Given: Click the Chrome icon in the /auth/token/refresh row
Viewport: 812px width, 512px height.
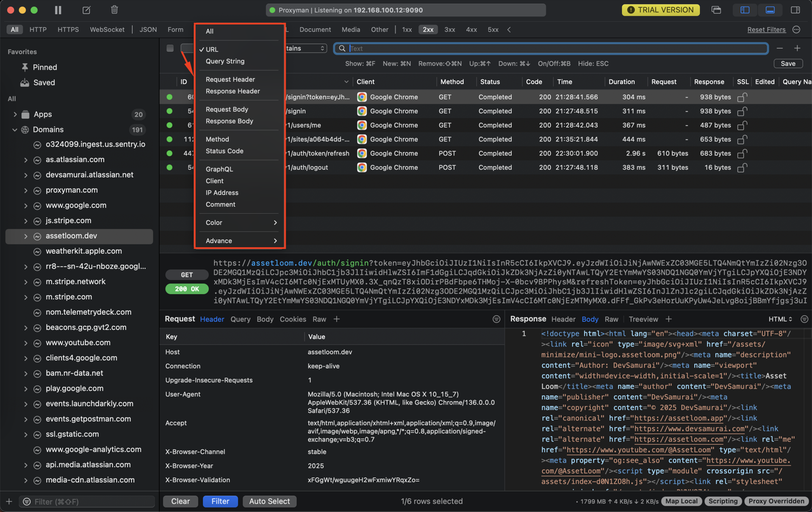Looking at the screenshot, I should (x=362, y=153).
